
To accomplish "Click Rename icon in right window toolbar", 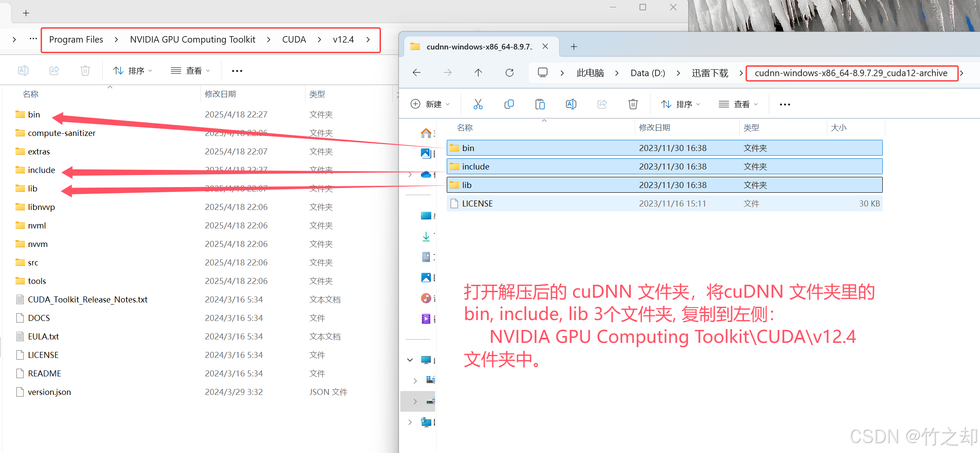I will coord(571,104).
